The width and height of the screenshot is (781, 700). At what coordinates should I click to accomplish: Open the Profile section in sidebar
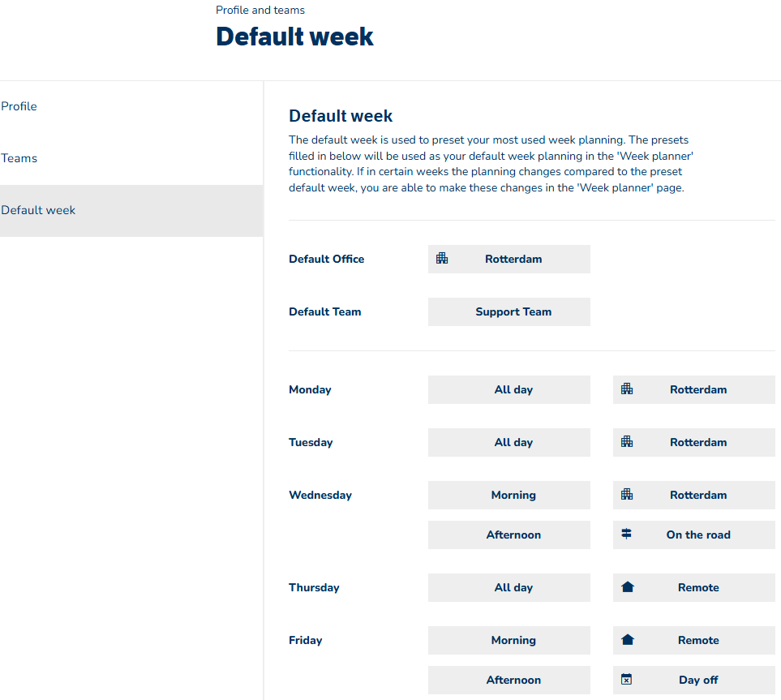(x=19, y=106)
